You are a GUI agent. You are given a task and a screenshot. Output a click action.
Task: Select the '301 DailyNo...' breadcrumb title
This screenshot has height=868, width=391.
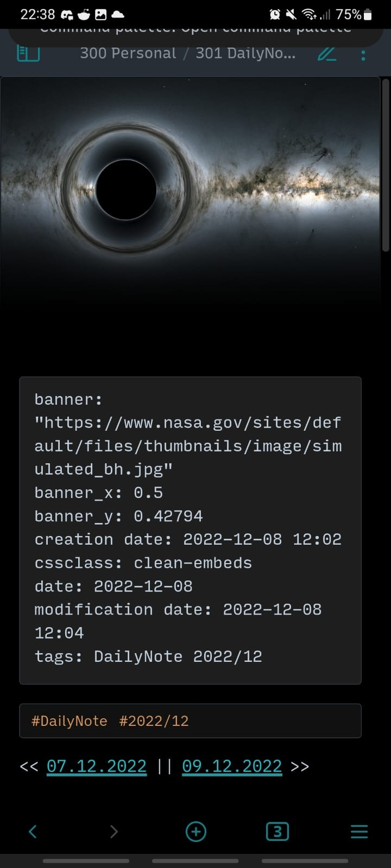click(x=245, y=53)
